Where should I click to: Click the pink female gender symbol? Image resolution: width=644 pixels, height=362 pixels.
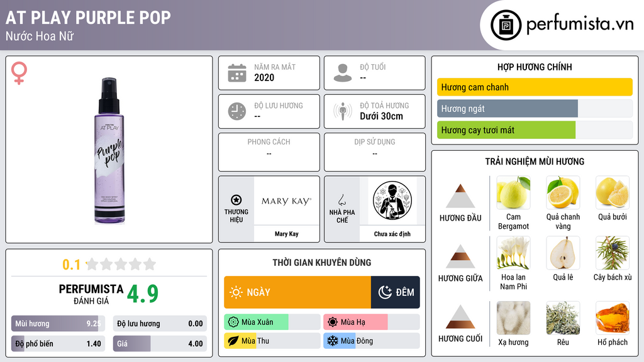coord(19,73)
